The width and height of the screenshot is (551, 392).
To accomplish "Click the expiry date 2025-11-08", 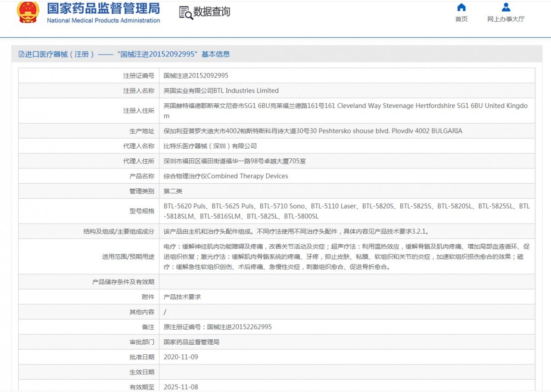I will [x=181, y=387].
